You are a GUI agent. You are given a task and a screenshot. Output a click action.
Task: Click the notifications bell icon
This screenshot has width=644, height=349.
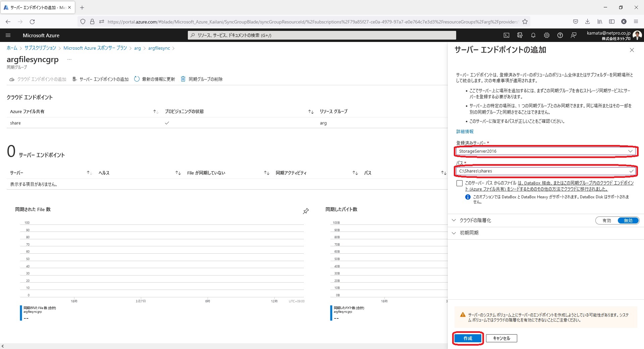pos(533,35)
